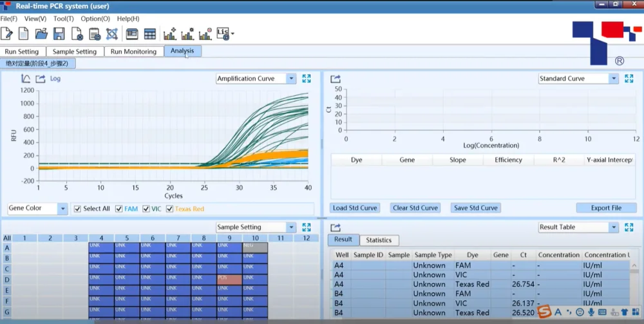Maximize the Sample Setting panel
This screenshot has width=644, height=324.
coord(307,227)
